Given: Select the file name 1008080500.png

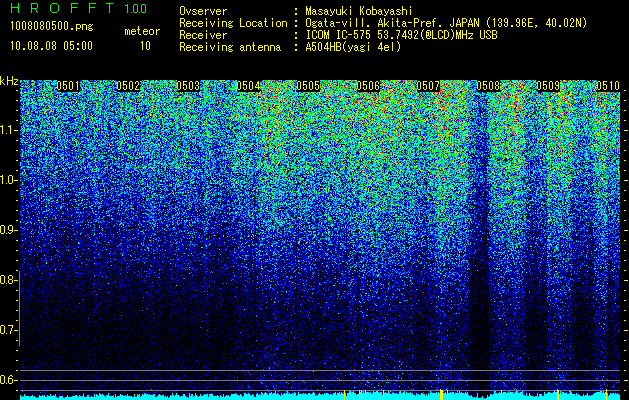Looking at the screenshot, I should pos(52,27).
